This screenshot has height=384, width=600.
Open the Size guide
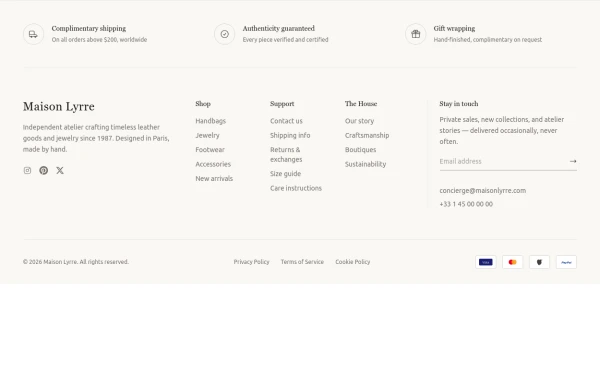point(285,174)
